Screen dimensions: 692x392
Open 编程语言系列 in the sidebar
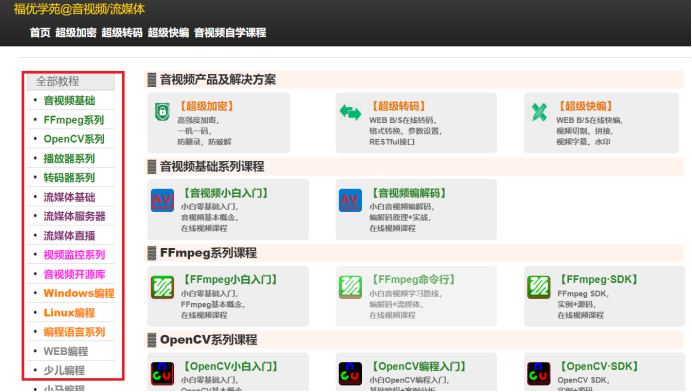[x=74, y=332]
